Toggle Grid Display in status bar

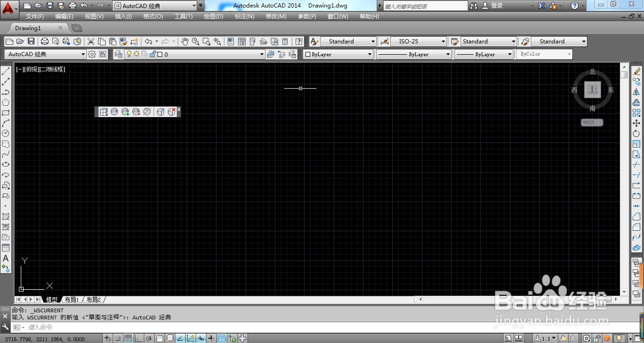tap(128, 338)
